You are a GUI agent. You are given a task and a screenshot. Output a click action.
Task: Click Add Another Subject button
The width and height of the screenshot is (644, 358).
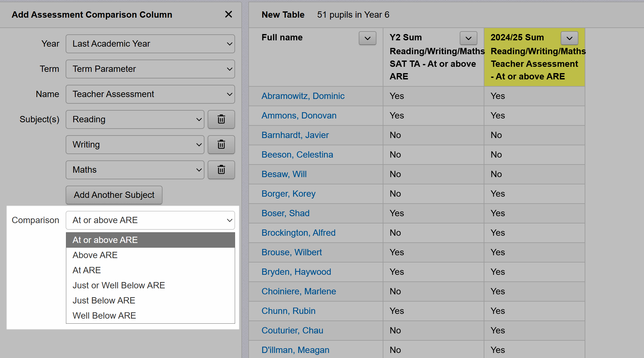coord(114,195)
